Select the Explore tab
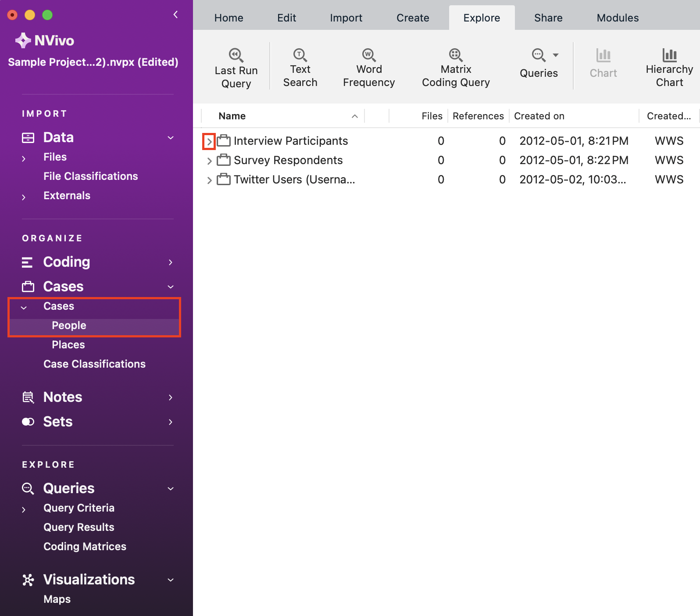 (482, 18)
